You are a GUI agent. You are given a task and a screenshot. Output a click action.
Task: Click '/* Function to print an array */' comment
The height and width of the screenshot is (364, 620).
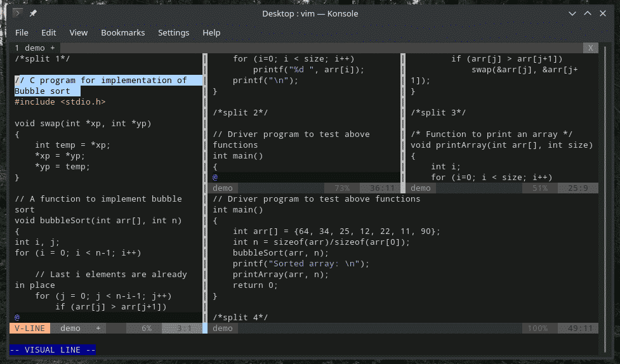click(491, 134)
